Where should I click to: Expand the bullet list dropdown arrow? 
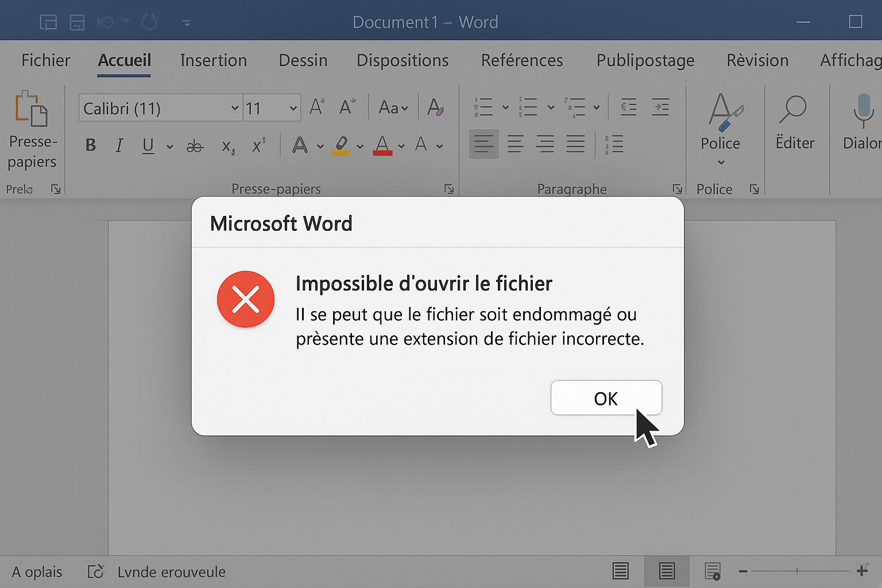[505, 107]
